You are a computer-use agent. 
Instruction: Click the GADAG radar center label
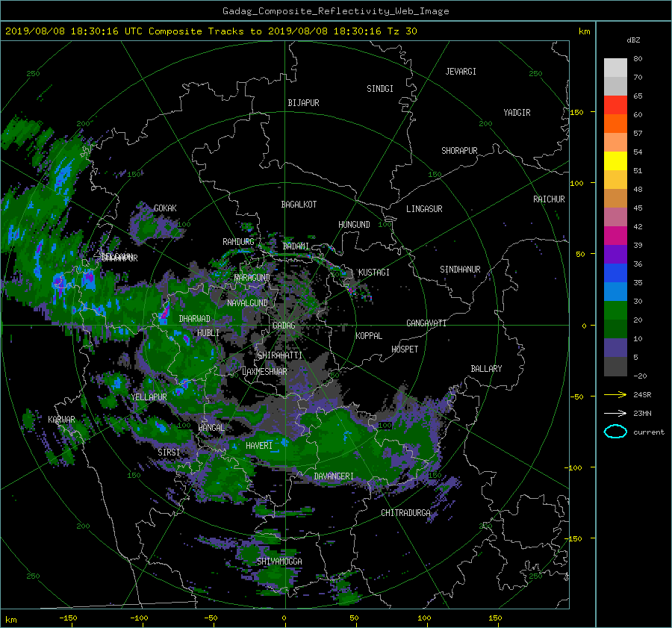[x=284, y=326]
